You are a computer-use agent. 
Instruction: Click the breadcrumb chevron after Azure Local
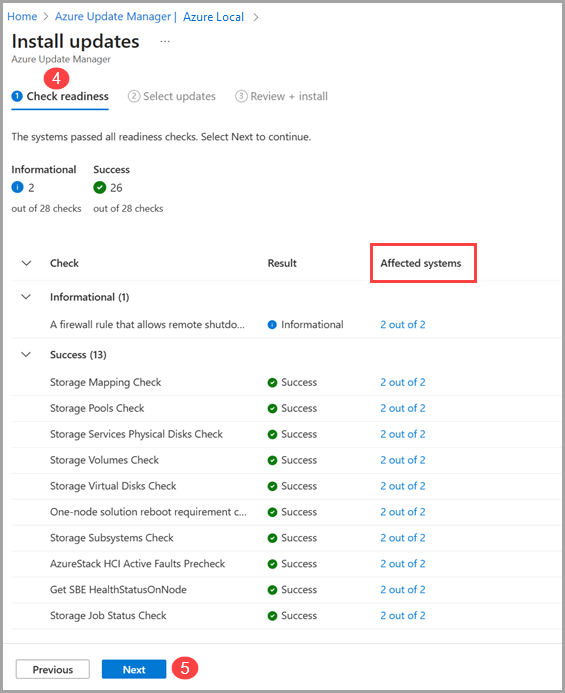pos(256,17)
